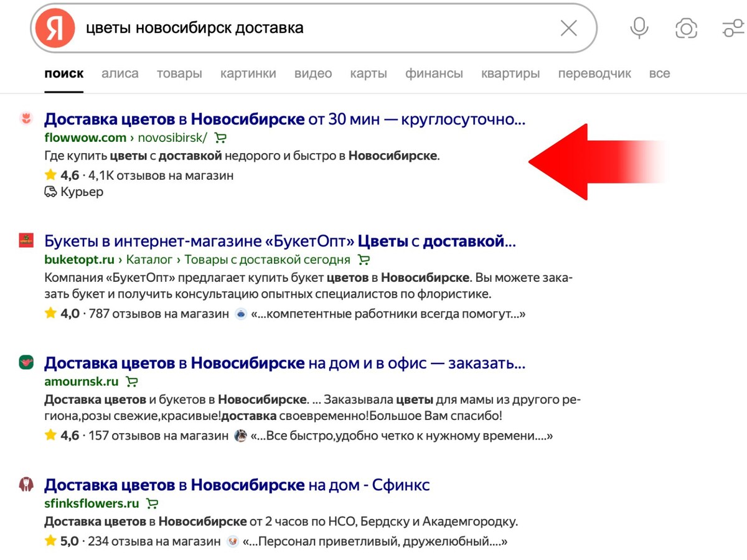Open the novosibirsk/ breadcrumb link

click(172, 138)
